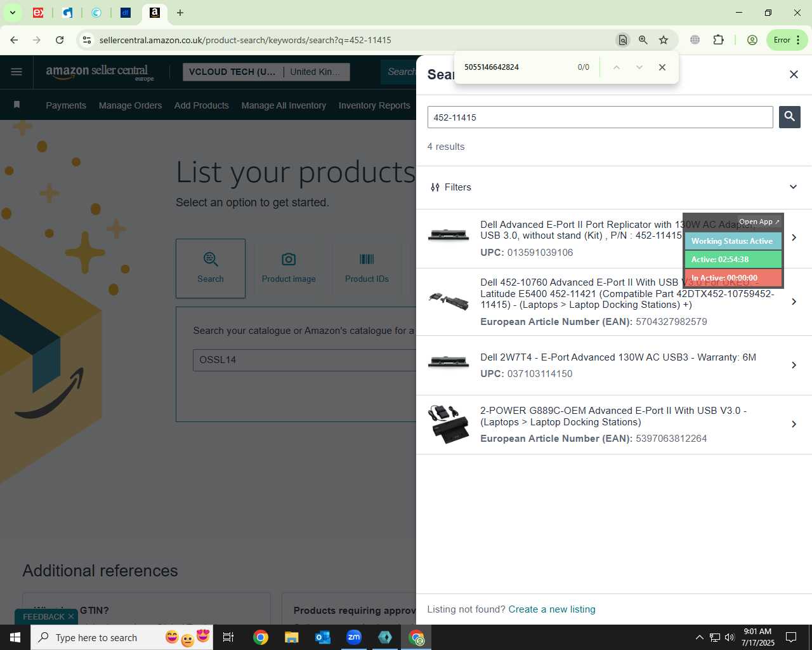Open the Windows Start menu

[15, 637]
